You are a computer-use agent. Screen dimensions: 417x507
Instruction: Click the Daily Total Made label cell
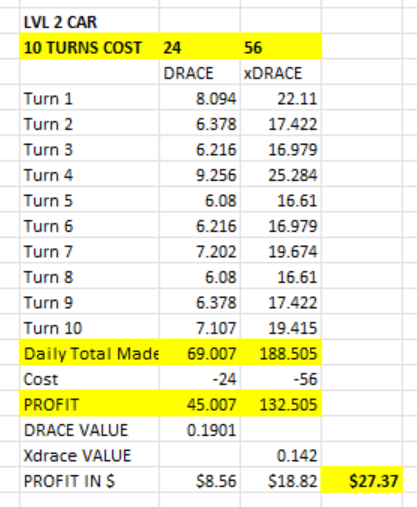click(89, 353)
